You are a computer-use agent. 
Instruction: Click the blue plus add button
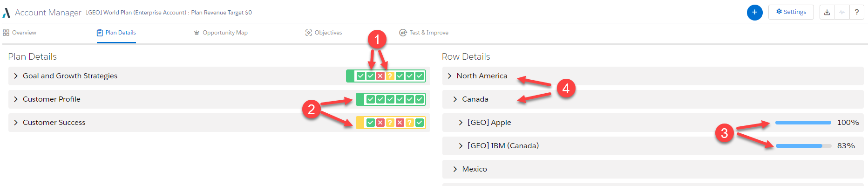point(754,12)
